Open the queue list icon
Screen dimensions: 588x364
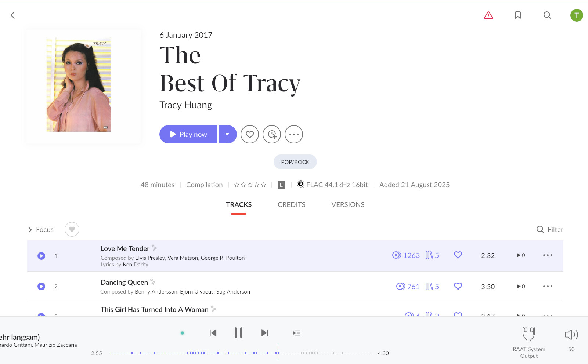296,333
